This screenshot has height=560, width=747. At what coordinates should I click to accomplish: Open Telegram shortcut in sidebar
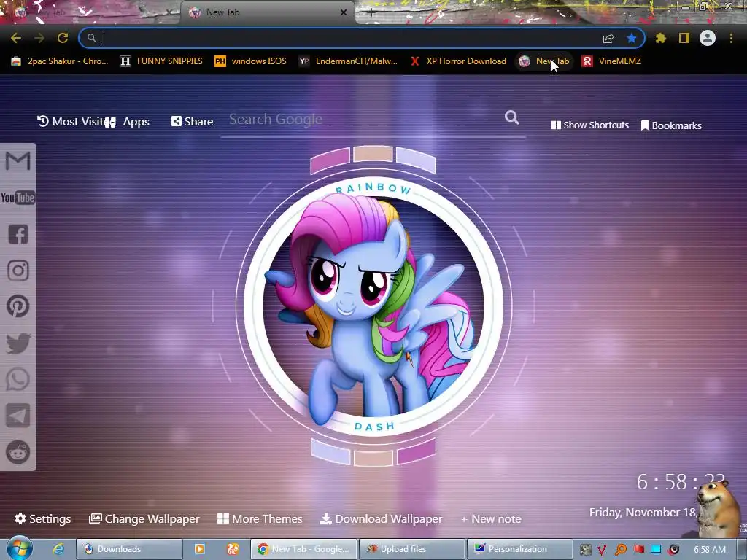(18, 416)
